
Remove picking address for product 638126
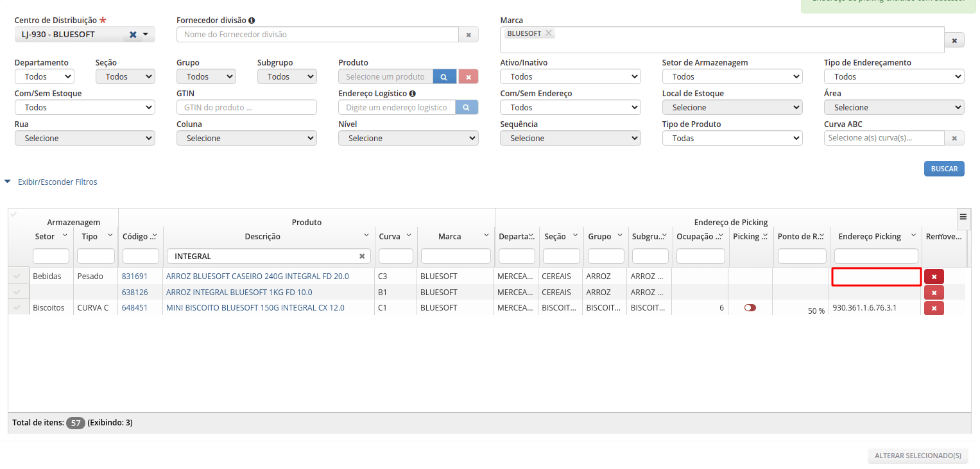pyautogui.click(x=934, y=293)
